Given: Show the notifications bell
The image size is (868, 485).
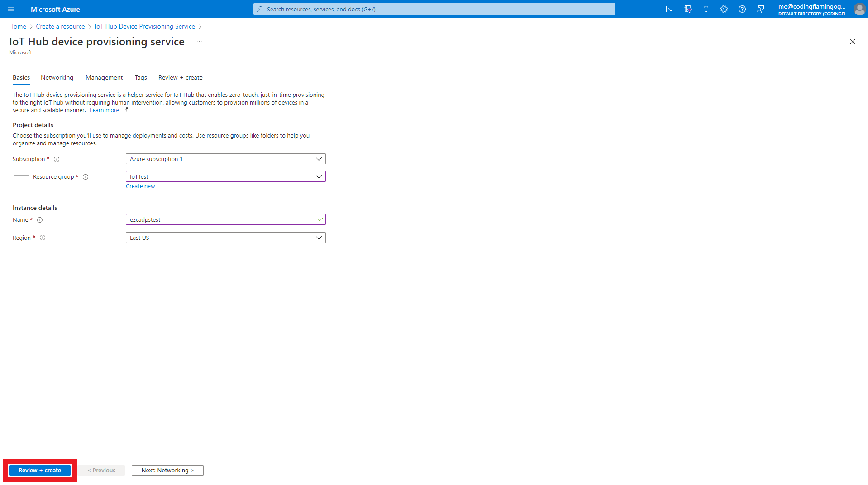Looking at the screenshot, I should pyautogui.click(x=706, y=9).
